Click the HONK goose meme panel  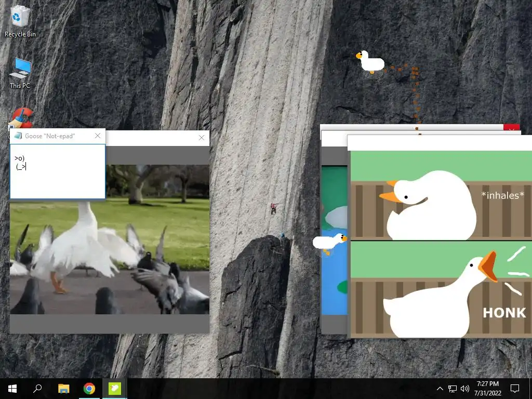(x=441, y=289)
